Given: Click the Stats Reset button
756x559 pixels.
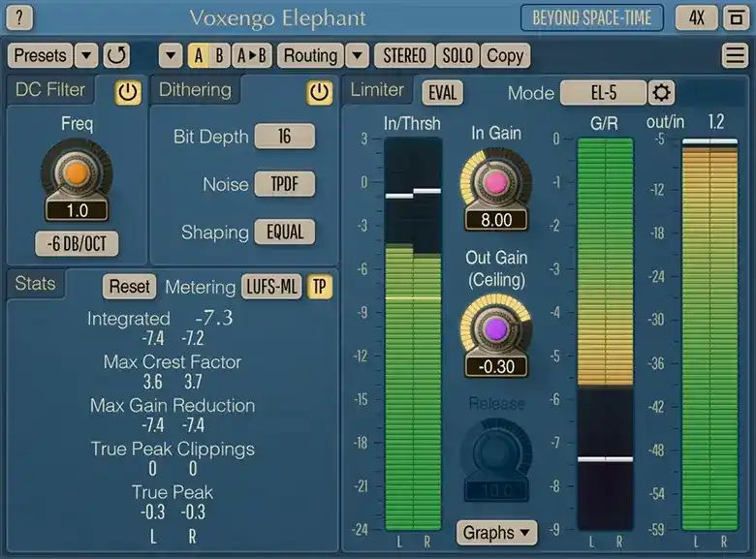Looking at the screenshot, I should [x=129, y=287].
